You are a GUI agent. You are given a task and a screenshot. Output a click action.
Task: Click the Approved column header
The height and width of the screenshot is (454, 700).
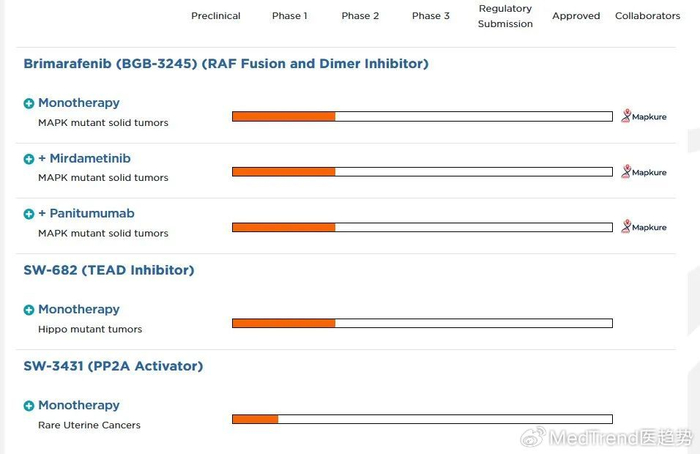click(576, 16)
